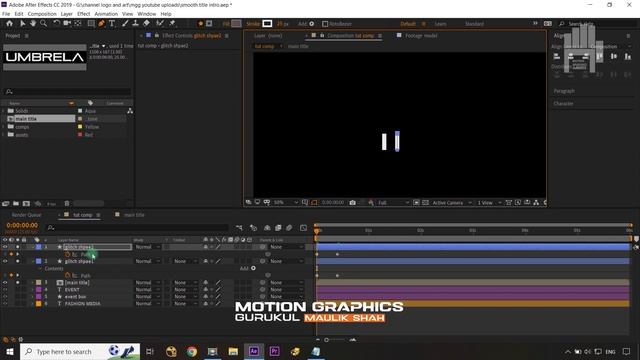Expand the assets folder in Project panel
The width and height of the screenshot is (640, 360).
[4, 135]
